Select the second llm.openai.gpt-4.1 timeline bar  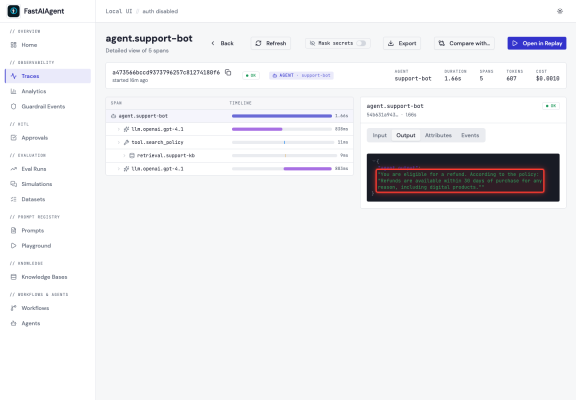pos(307,169)
